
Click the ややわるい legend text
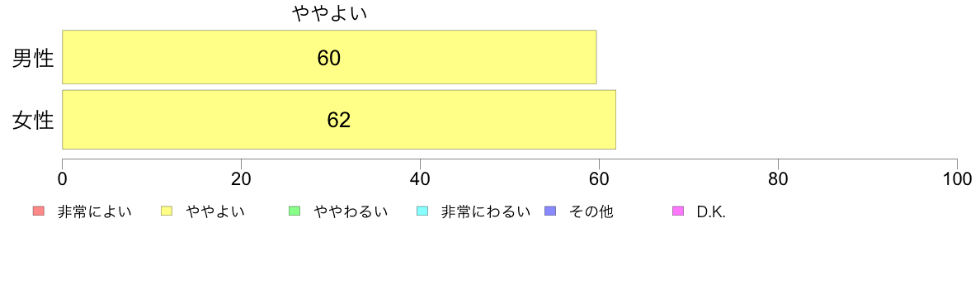pyautogui.click(x=351, y=212)
